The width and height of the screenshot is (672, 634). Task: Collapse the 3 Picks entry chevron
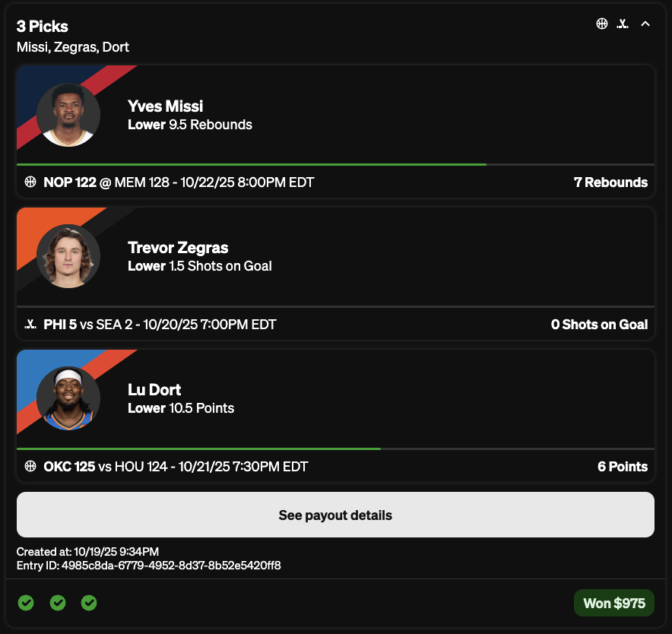[645, 24]
